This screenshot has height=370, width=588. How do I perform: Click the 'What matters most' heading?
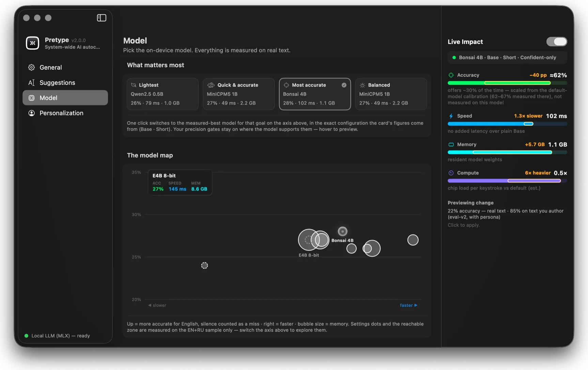point(155,65)
